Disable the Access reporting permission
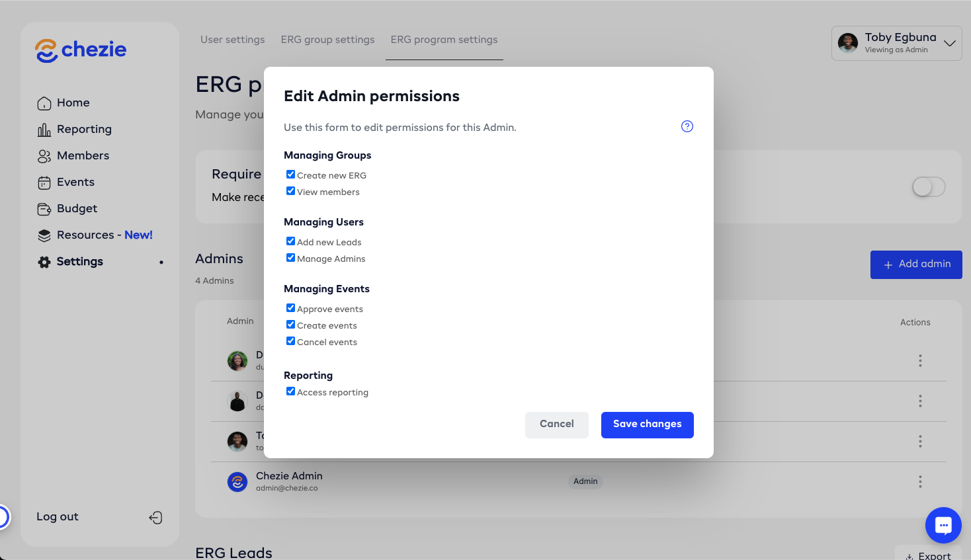The width and height of the screenshot is (971, 560). point(290,391)
